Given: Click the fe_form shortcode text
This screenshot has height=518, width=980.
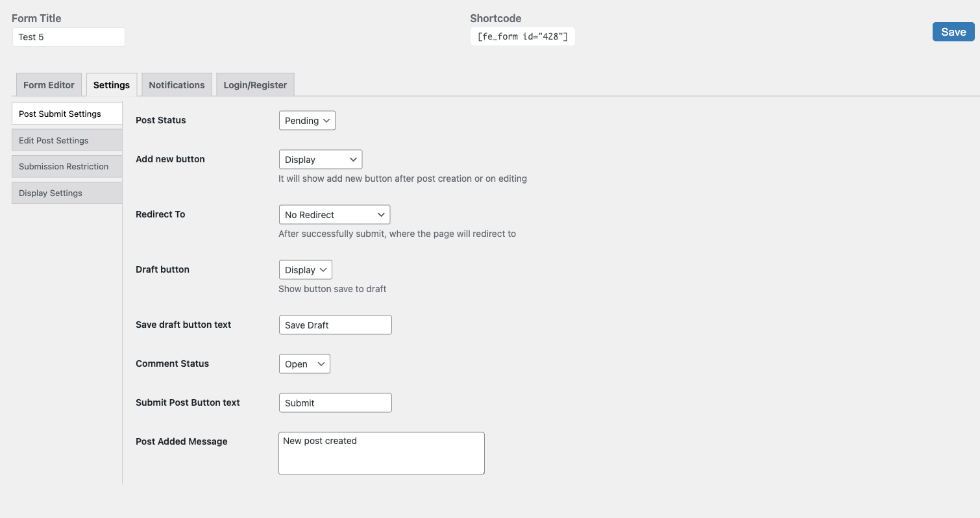Looking at the screenshot, I should [x=522, y=36].
